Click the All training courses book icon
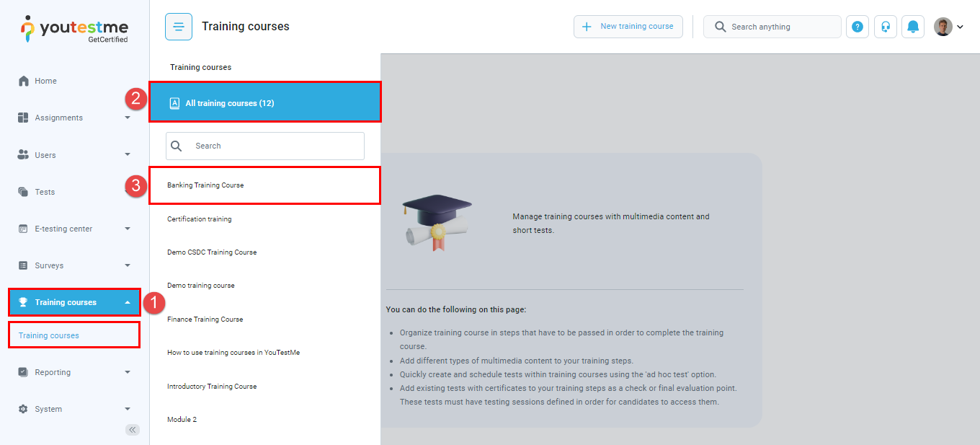This screenshot has width=980, height=445. 174,103
